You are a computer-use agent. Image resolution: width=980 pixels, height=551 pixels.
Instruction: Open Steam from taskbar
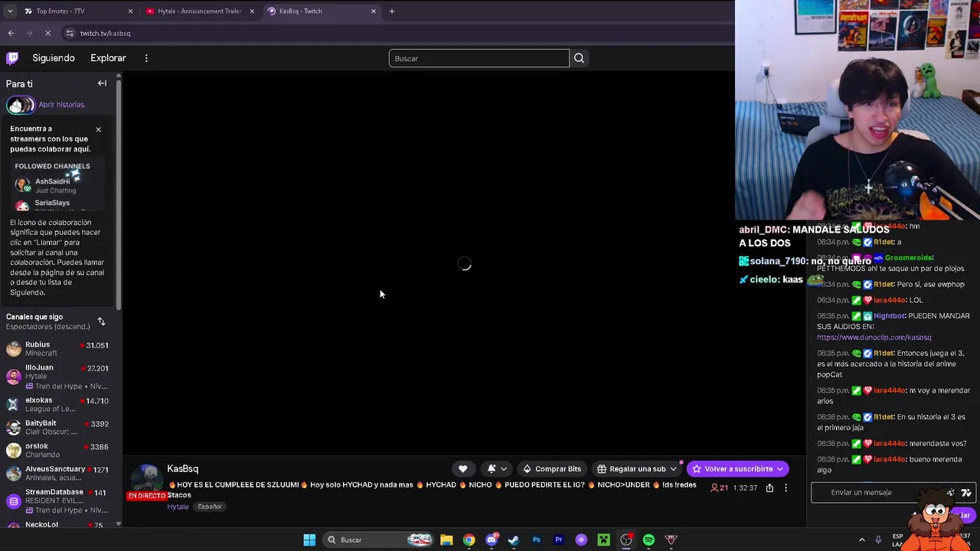(x=514, y=540)
